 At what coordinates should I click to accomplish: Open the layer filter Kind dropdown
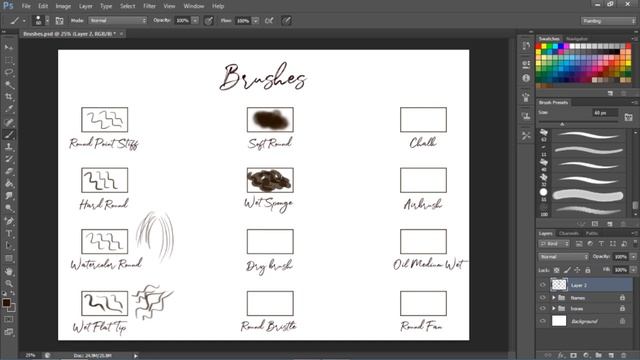tap(554, 244)
